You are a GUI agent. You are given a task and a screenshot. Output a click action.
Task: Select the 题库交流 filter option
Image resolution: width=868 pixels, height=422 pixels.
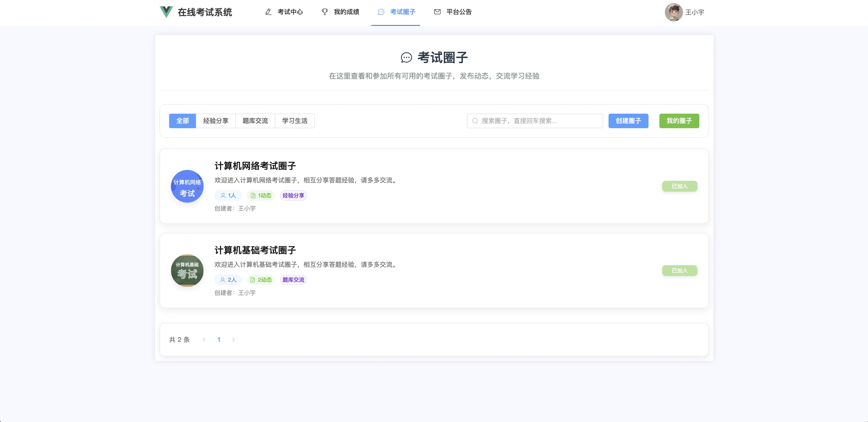[x=255, y=121]
